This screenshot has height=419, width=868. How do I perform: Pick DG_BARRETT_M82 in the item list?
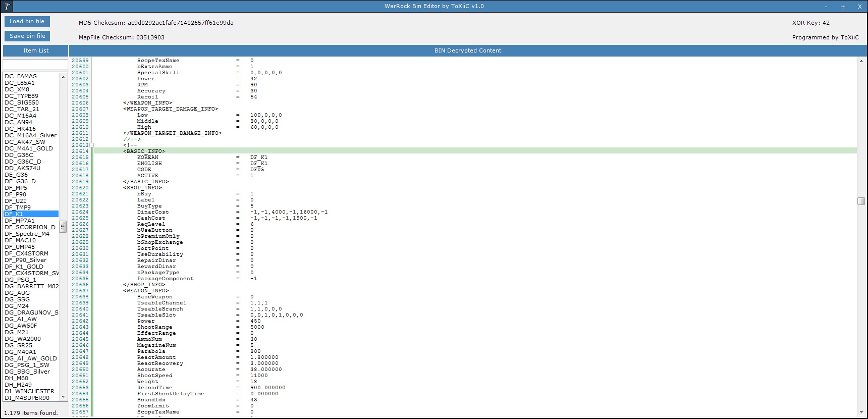pyautogui.click(x=31, y=286)
